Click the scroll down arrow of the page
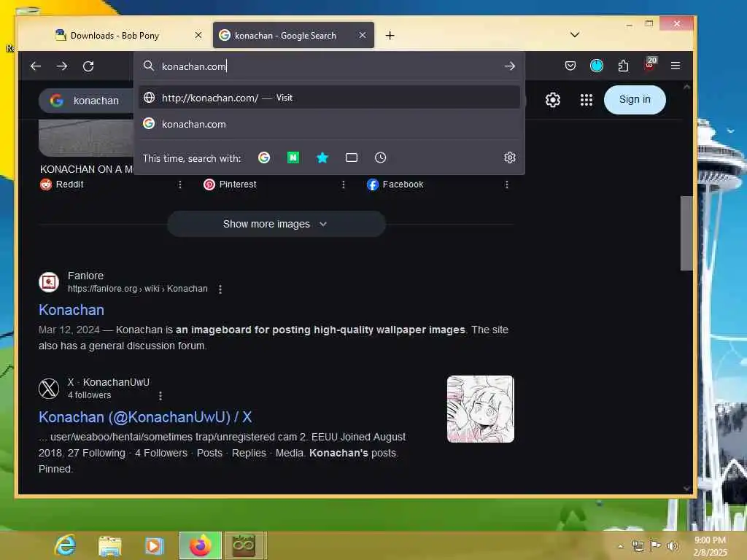Viewport: 747px width, 560px height. pyautogui.click(x=686, y=488)
